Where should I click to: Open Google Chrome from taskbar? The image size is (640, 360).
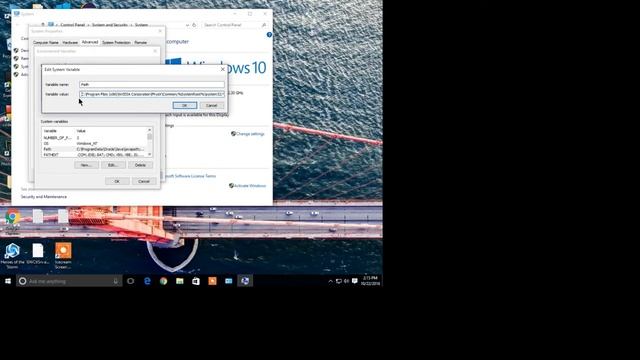[164, 281]
